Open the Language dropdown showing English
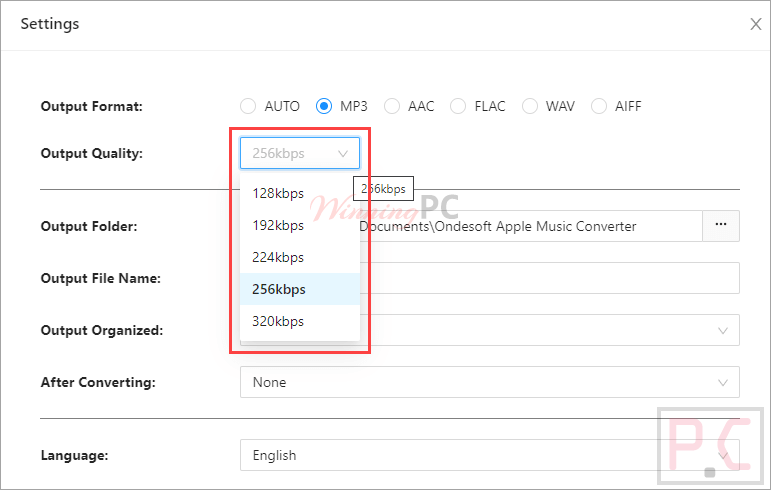This screenshot has height=490, width=771. click(x=490, y=455)
